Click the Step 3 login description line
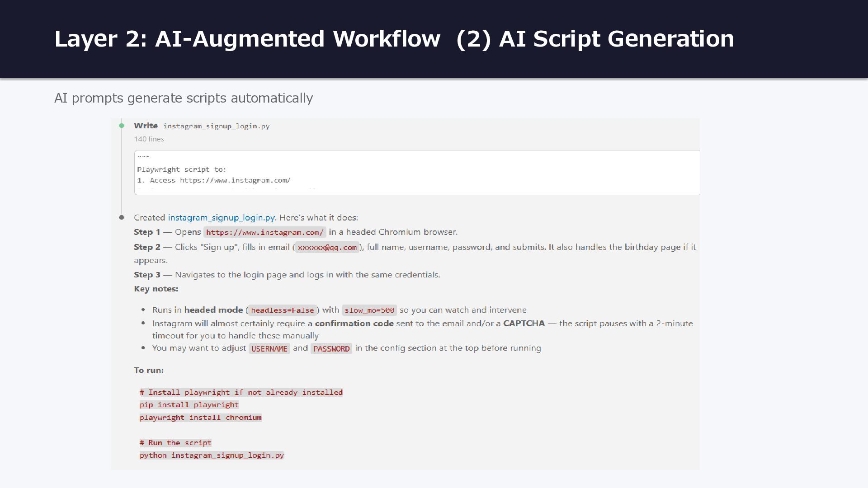The width and height of the screenshot is (868, 488). click(287, 275)
